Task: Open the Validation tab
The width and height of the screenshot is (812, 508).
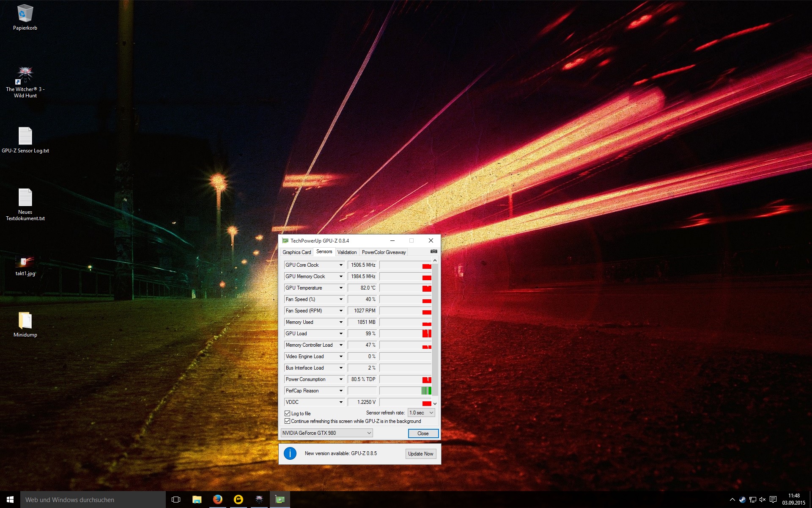Action: tap(347, 252)
